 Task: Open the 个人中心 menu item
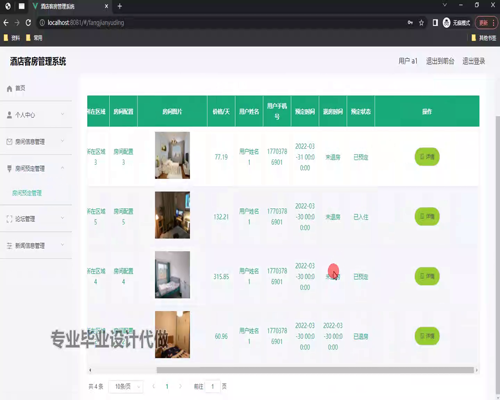(x=36, y=115)
